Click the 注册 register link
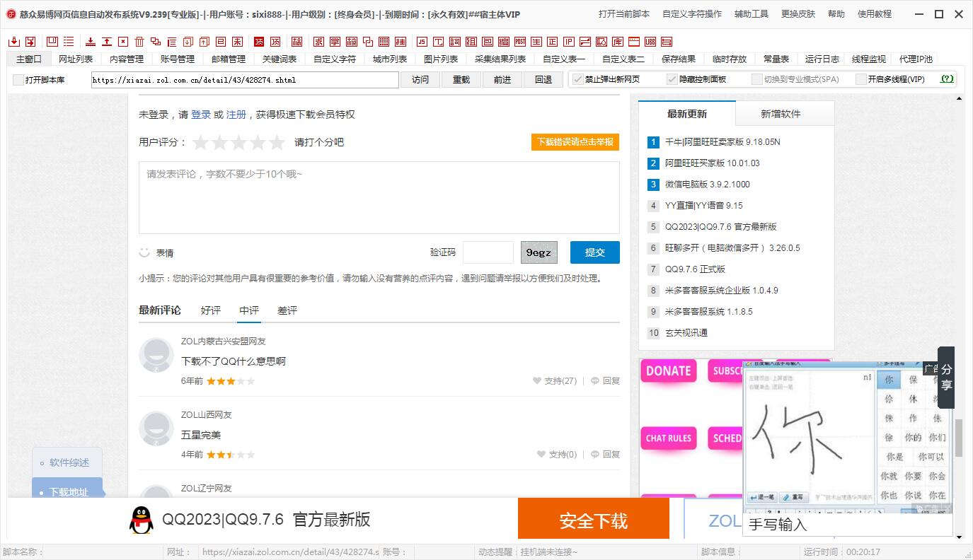This screenshot has height=560, width=973. pyautogui.click(x=236, y=115)
